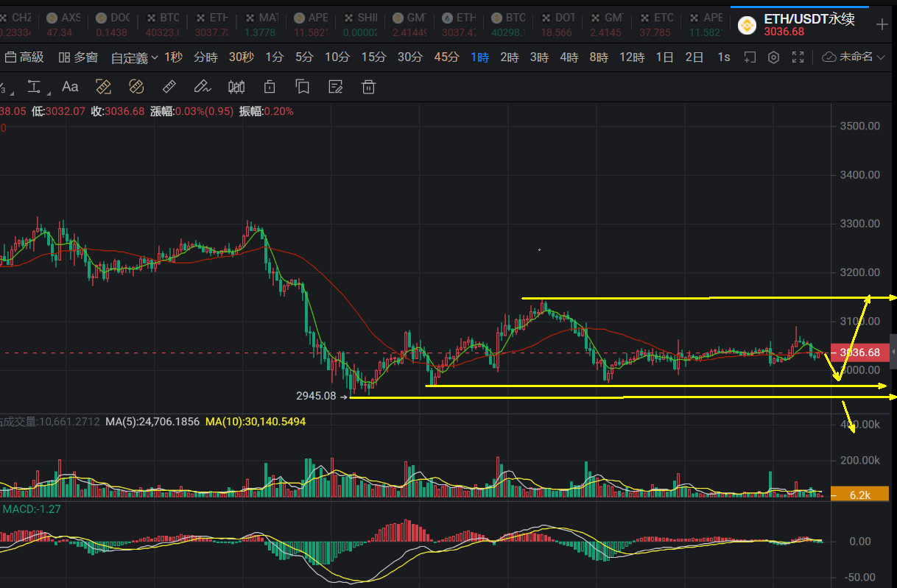
Task: Click the fullscreen expand icon
Action: coord(798,57)
